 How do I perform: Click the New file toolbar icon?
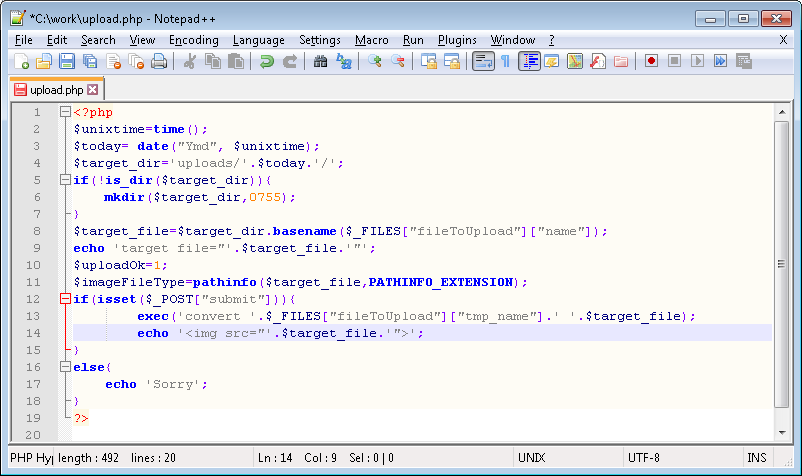click(21, 61)
